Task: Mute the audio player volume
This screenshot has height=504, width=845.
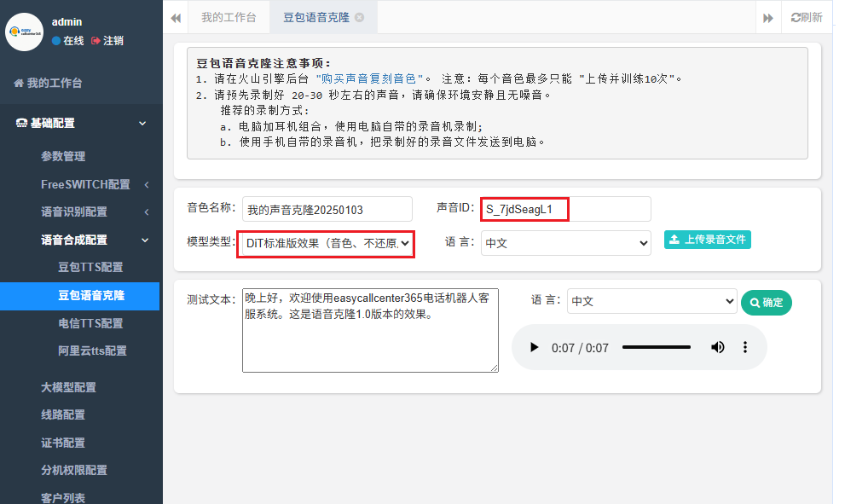Action: coord(717,348)
